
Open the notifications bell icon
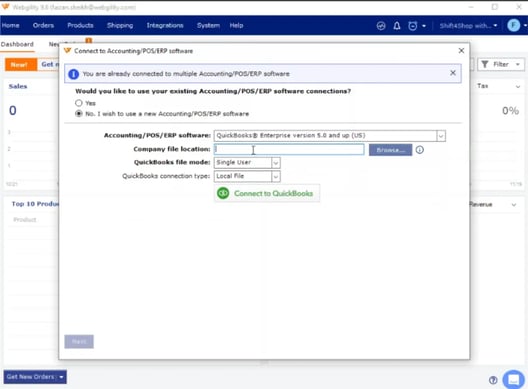click(x=397, y=26)
